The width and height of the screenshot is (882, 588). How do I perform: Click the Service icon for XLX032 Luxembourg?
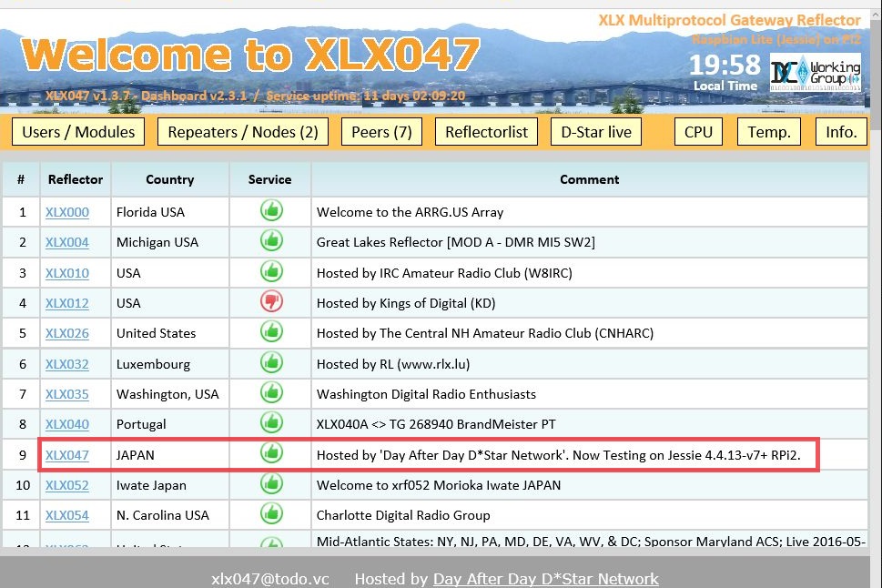pos(270,363)
